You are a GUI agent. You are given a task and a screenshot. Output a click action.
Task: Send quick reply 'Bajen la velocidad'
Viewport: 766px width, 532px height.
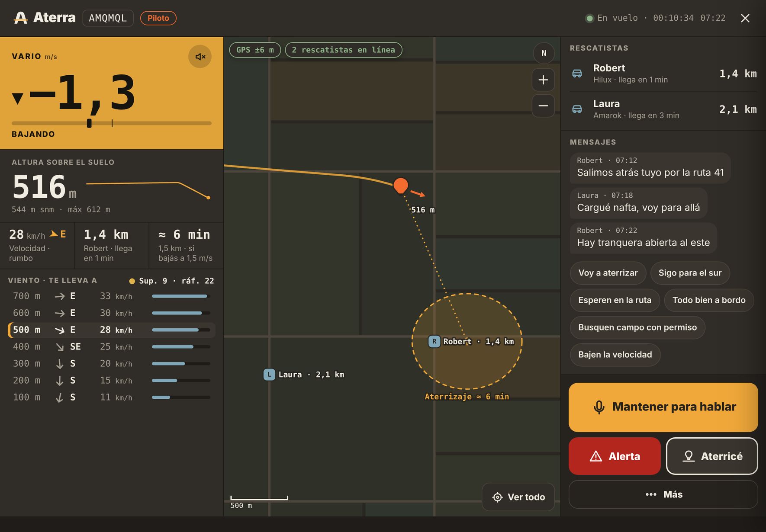tap(615, 355)
